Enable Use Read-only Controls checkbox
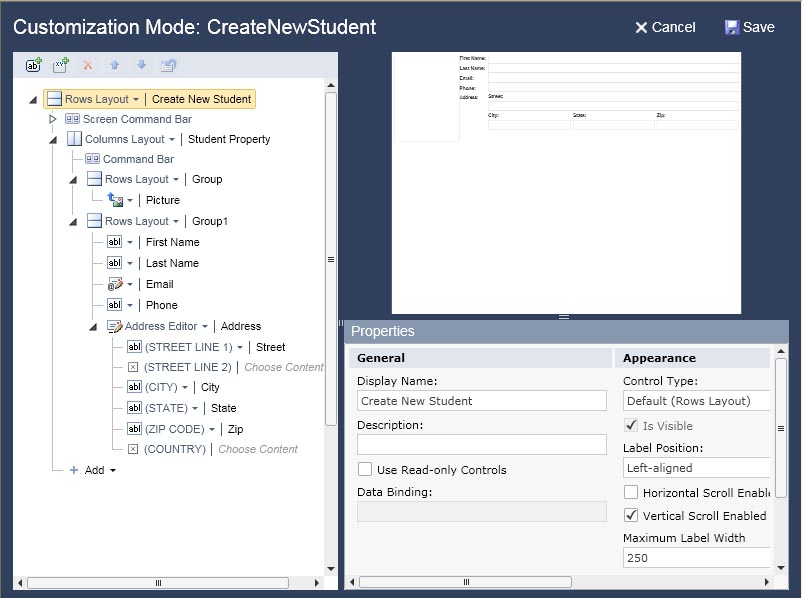Screen dimensions: 802x598 click(x=366, y=469)
